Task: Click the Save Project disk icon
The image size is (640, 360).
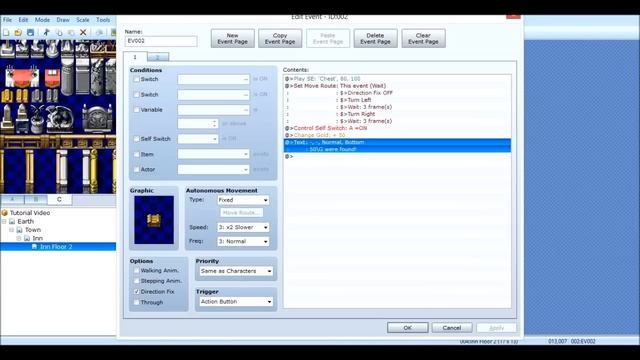Action: click(x=30, y=32)
